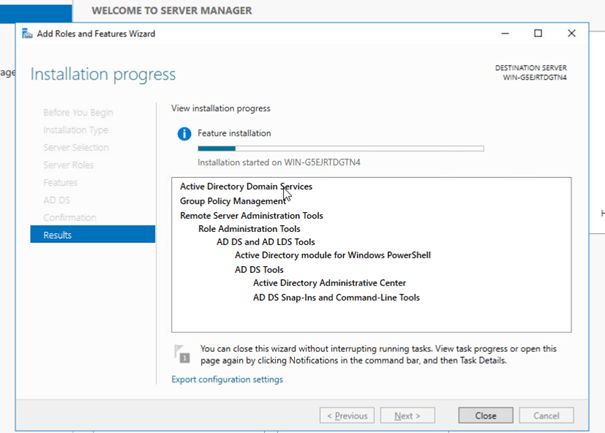Click the notification flag icon near the bottom
Image resolution: width=605 pixels, height=433 pixels.
[x=182, y=354]
